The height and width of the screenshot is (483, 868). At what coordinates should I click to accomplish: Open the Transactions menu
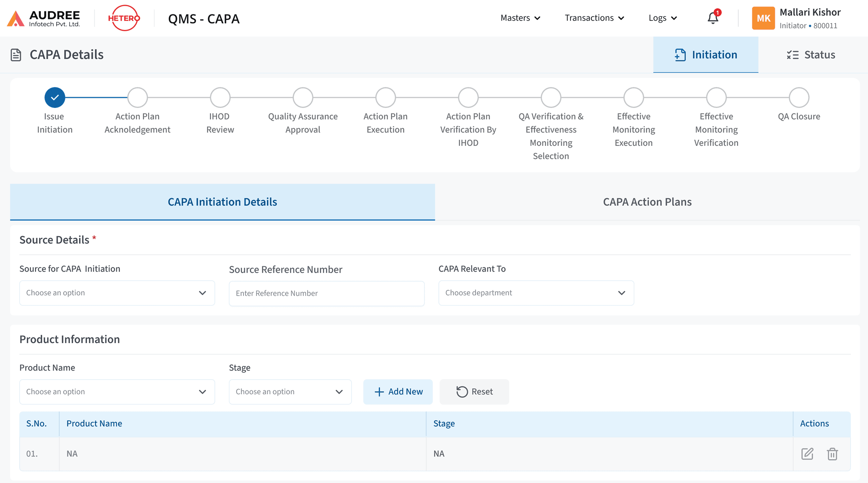(x=594, y=18)
